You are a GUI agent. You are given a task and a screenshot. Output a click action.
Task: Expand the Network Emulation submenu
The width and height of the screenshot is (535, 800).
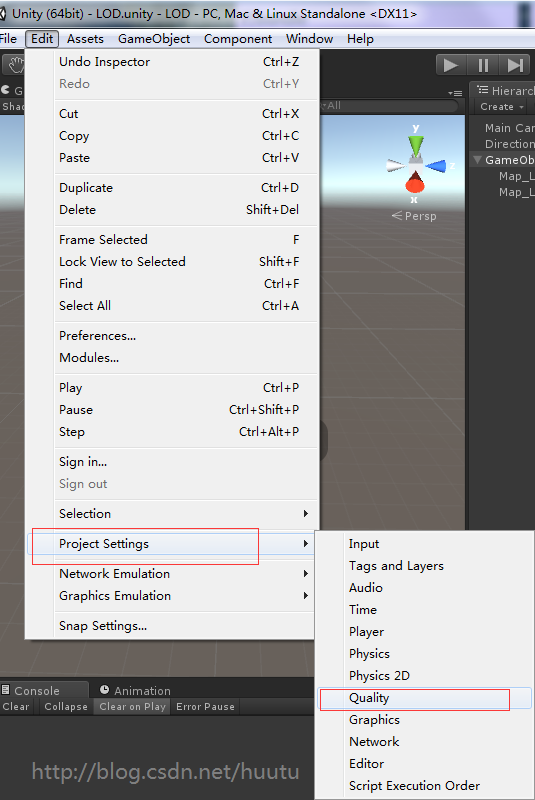(x=171, y=573)
